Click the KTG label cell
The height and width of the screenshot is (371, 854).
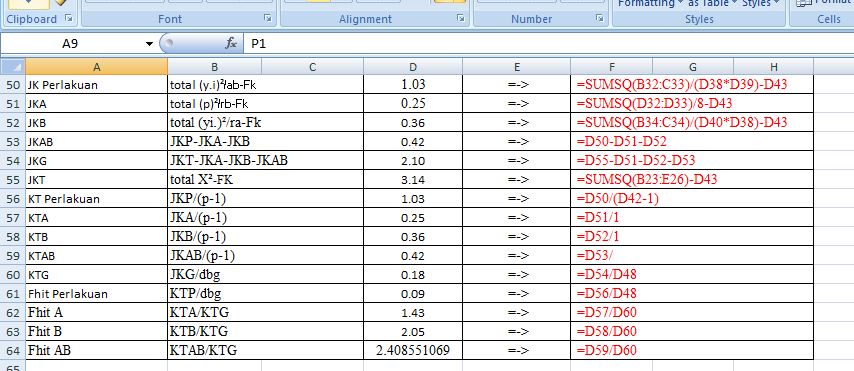click(x=96, y=275)
